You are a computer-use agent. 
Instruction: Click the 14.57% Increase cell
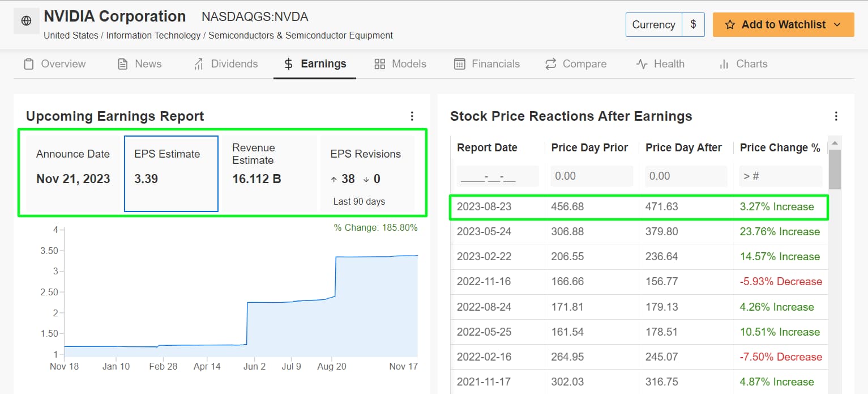(x=780, y=257)
